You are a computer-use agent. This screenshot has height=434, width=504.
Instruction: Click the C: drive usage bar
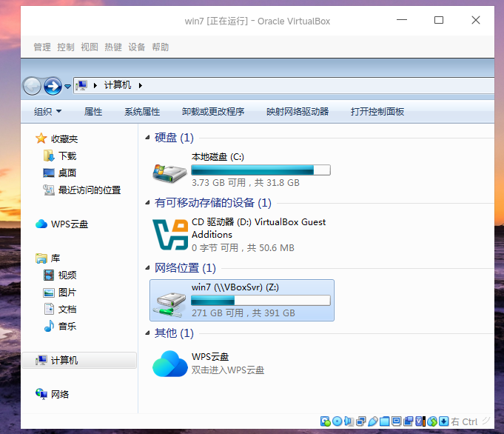tap(261, 170)
